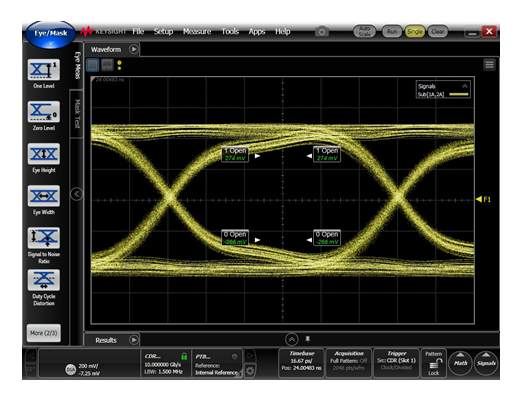This screenshot has width=532, height=412.
Task: Switch to the Eye Meas tab
Action: tap(77, 66)
